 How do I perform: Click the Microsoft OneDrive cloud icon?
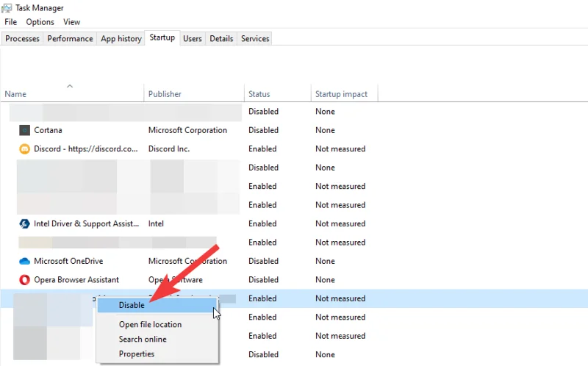tap(24, 261)
